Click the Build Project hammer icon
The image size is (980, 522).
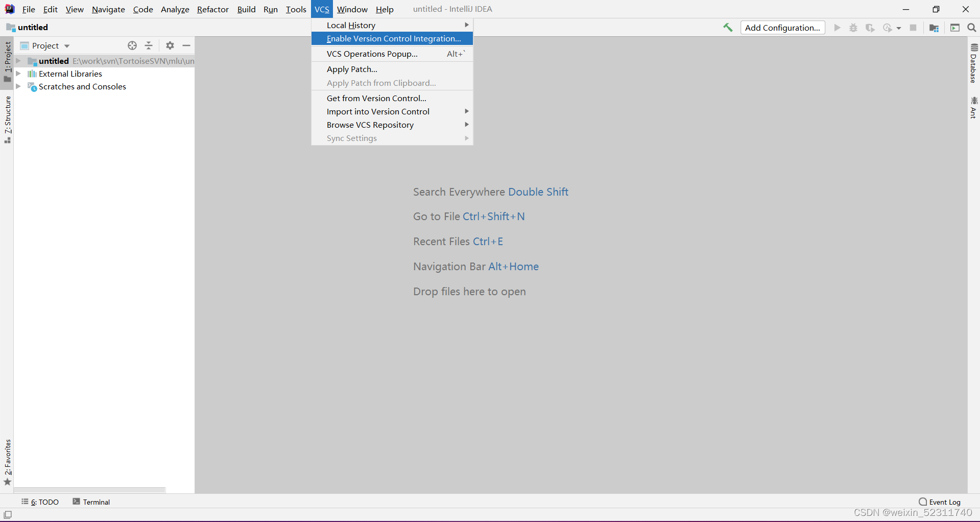(728, 28)
